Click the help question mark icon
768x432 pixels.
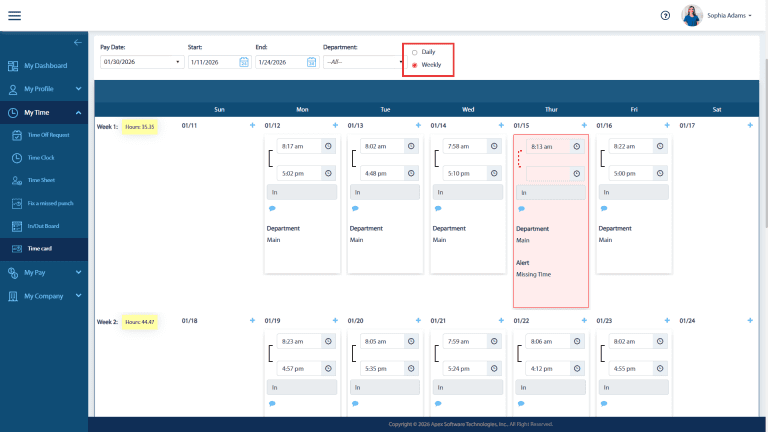pos(665,16)
